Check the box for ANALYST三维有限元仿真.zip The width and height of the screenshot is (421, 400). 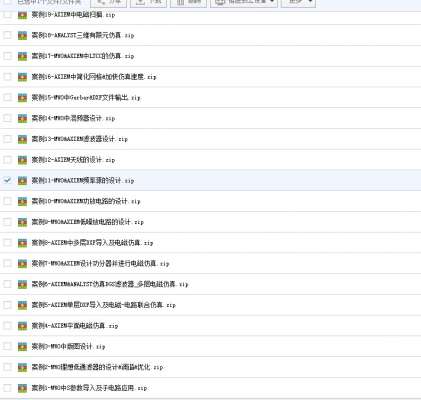(7, 35)
